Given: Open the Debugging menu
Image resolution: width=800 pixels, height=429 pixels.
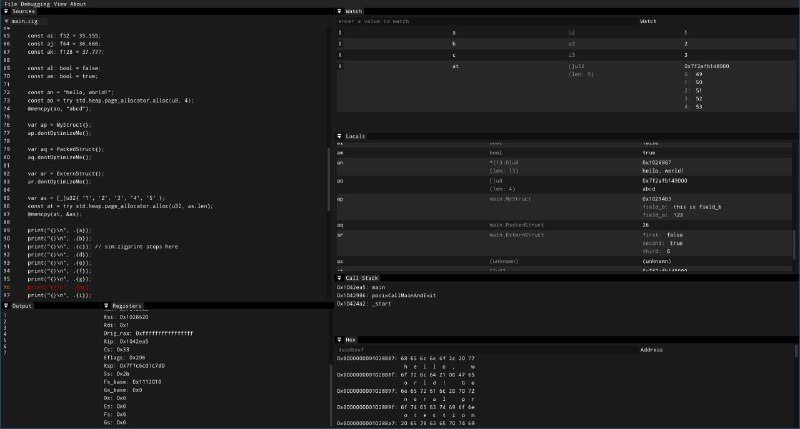Looking at the screenshot, I should (x=39, y=3).
